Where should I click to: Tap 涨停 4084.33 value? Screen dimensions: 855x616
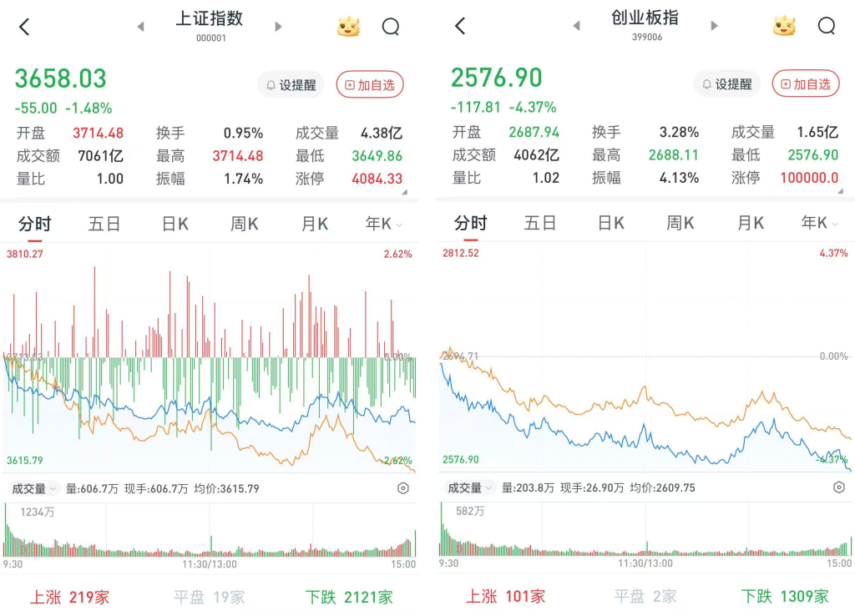pos(377,179)
